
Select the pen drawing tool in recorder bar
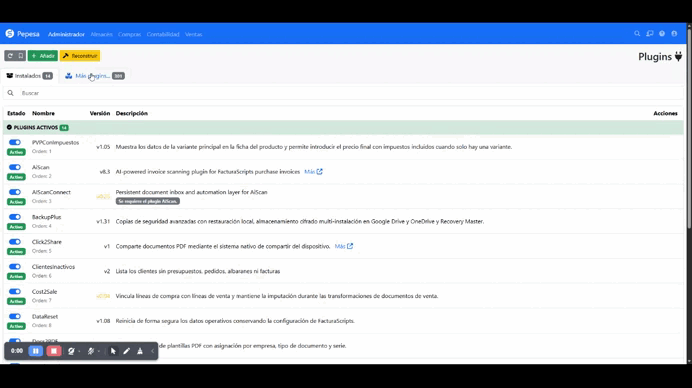(127, 351)
